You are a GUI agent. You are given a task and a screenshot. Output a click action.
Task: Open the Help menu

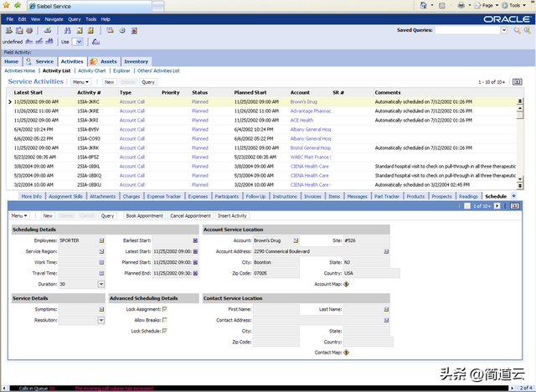[x=106, y=19]
